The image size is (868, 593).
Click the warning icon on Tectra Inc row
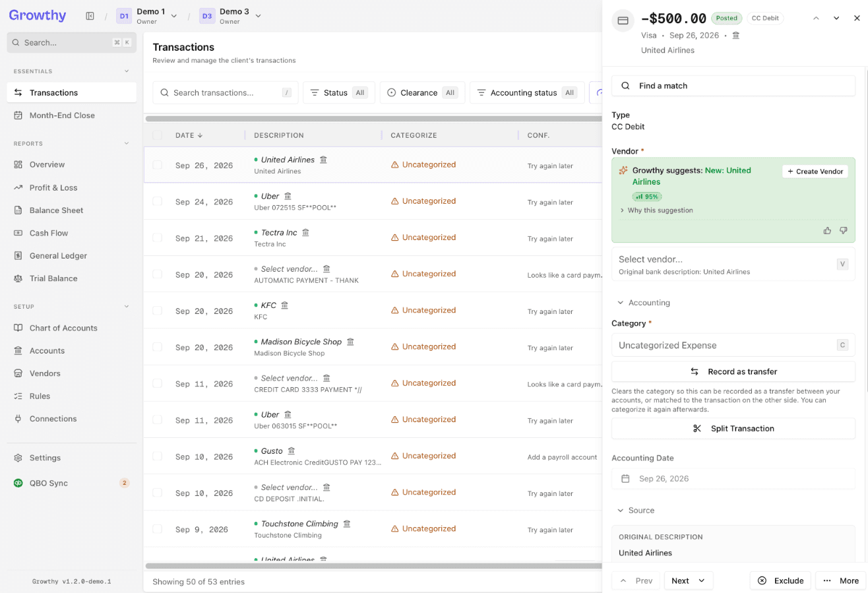[394, 237]
